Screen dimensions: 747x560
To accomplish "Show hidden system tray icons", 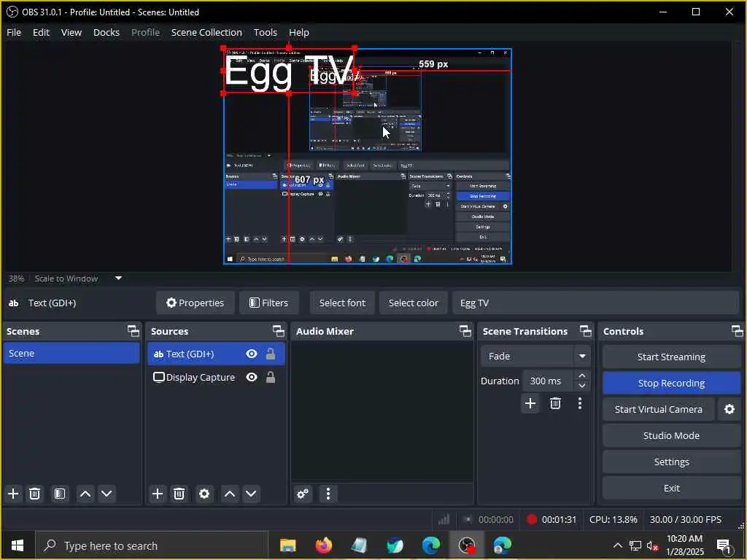I will tap(617, 545).
